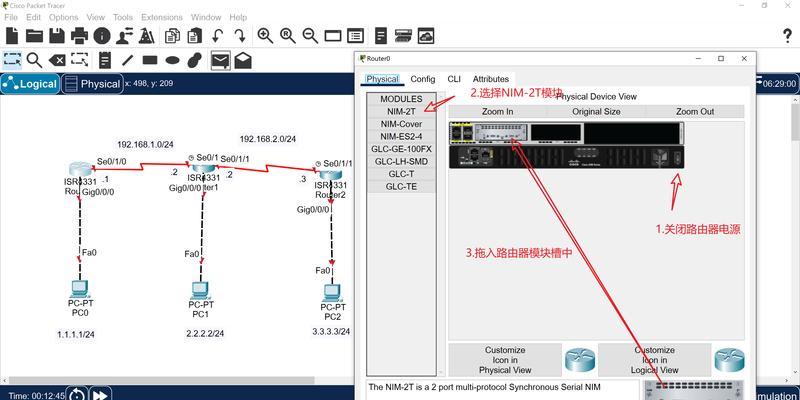Switch to Logical workspace view
This screenshot has height=400, width=800.
[30, 84]
